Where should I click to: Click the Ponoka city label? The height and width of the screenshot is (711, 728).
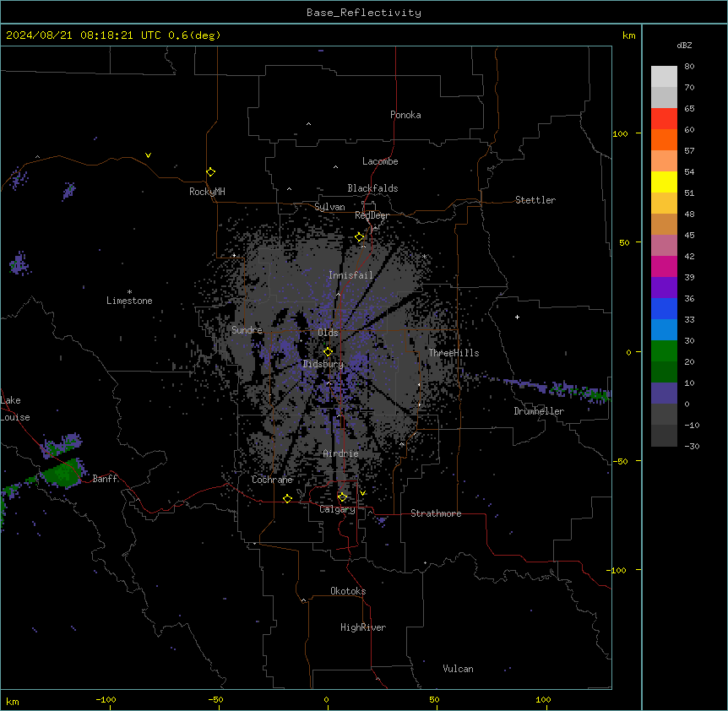tap(405, 115)
